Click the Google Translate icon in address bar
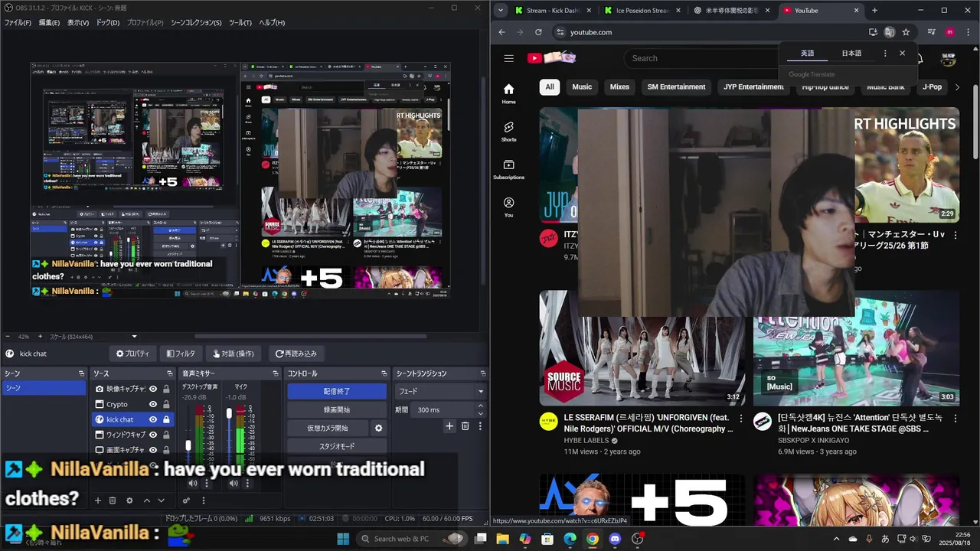 (889, 32)
